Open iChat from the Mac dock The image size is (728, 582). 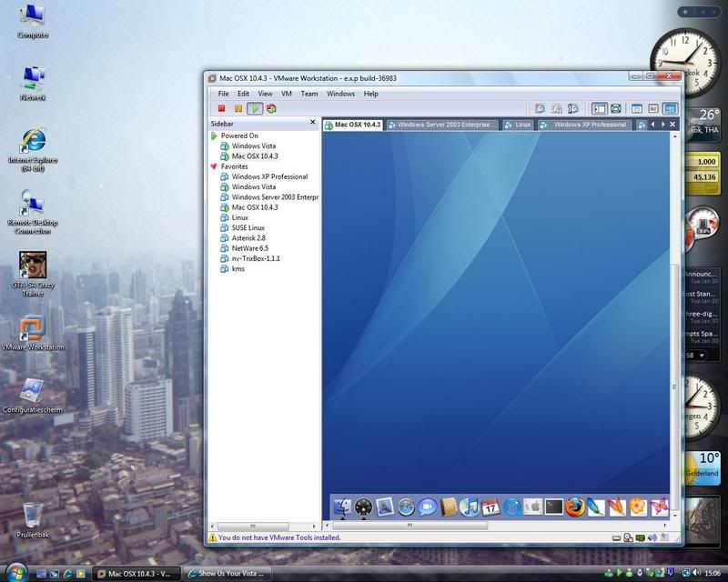pos(427,507)
